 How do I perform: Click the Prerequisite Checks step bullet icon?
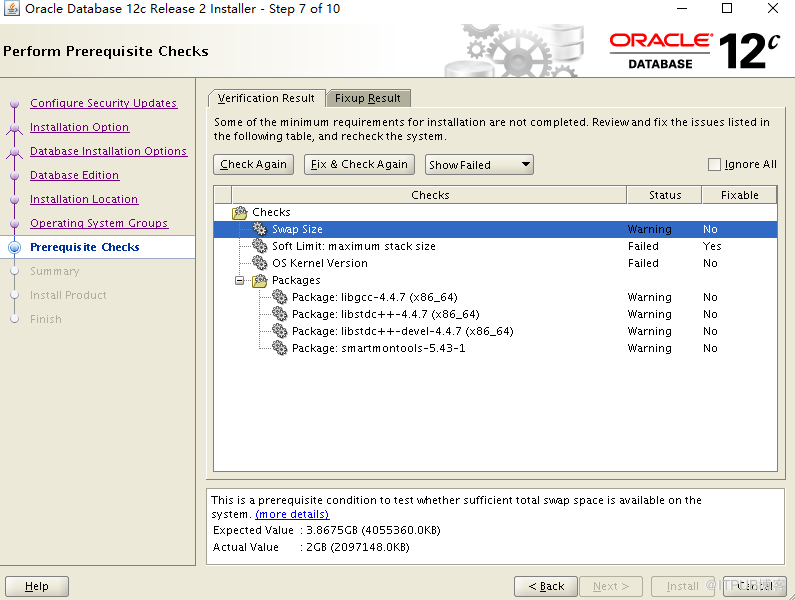15,248
